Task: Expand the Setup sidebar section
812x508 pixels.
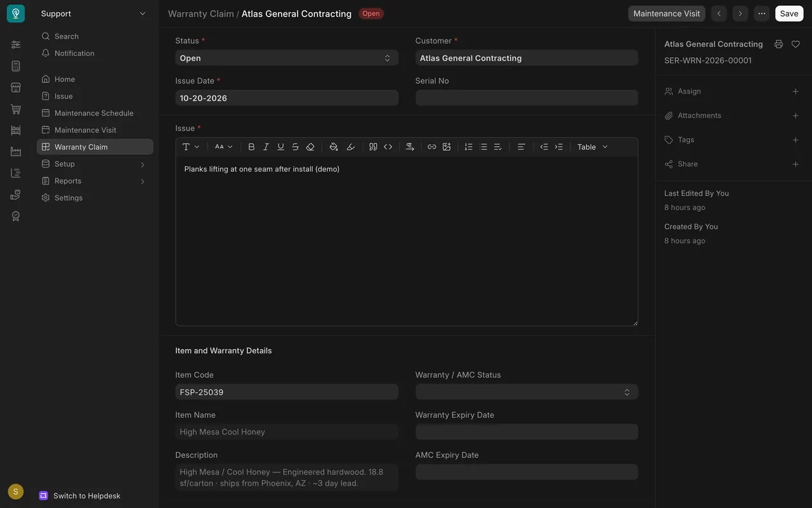Action: click(95, 164)
